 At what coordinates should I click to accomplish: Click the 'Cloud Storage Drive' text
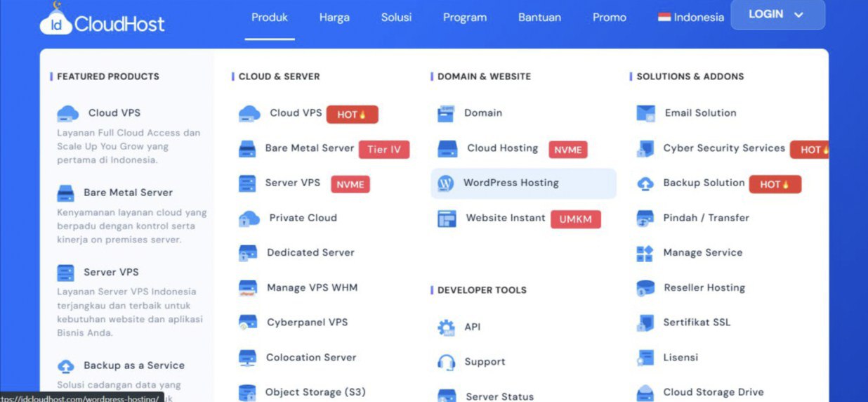[714, 393]
